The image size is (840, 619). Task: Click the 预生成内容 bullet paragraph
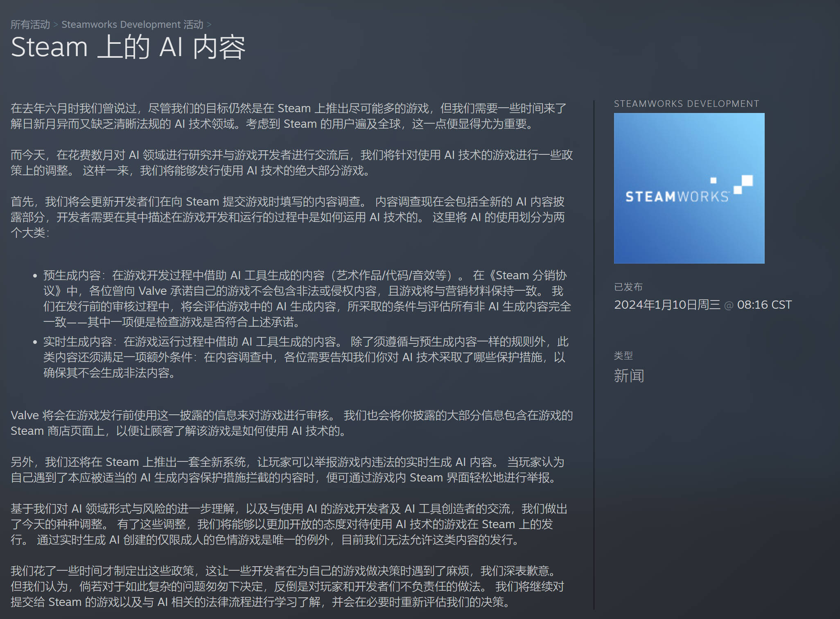[307, 298]
